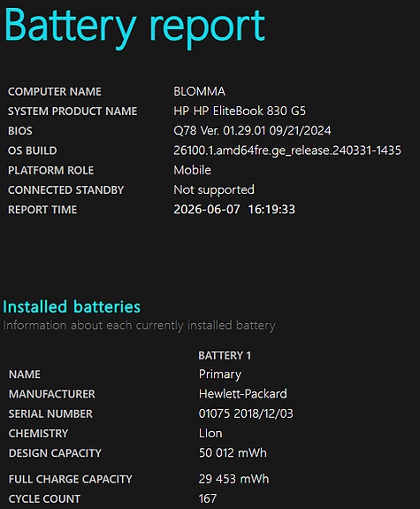
Task: Click the Installed batteries heading
Action: click(72, 307)
